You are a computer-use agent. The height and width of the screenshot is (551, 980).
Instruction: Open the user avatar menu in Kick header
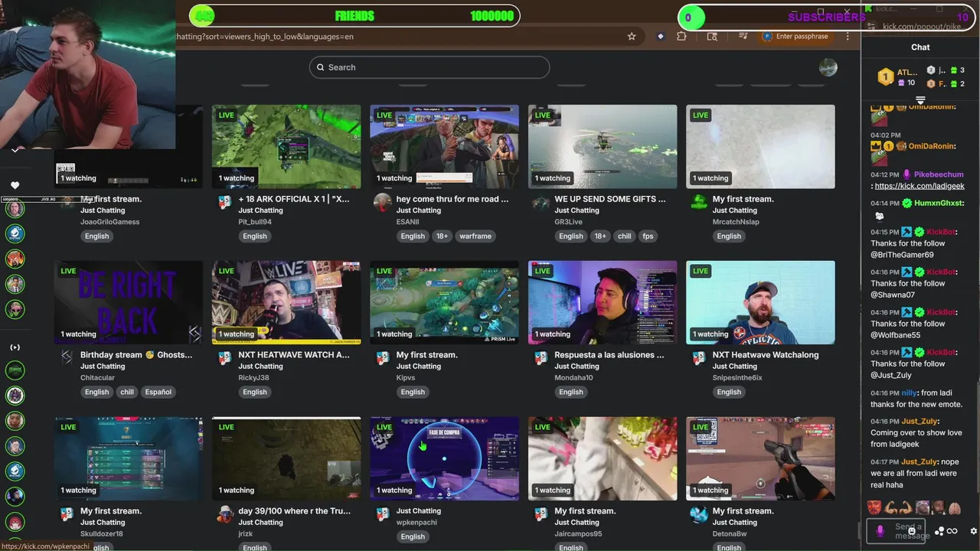[828, 67]
